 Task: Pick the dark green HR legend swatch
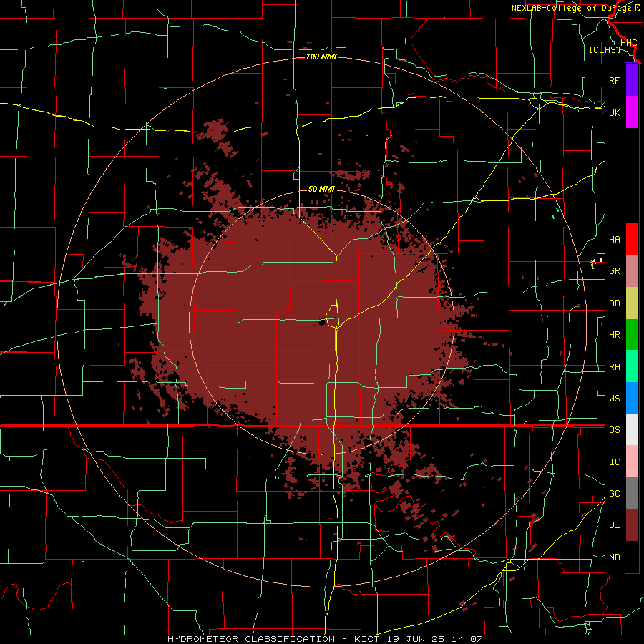632,335
